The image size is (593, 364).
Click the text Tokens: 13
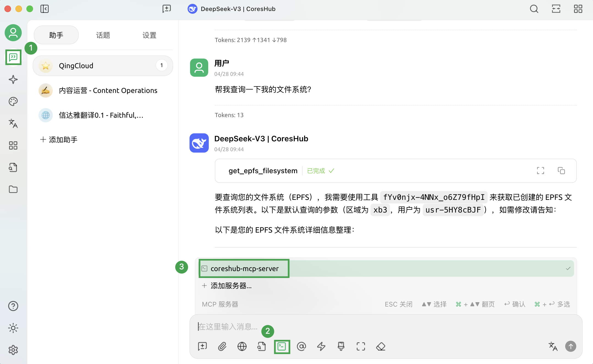[229, 115]
